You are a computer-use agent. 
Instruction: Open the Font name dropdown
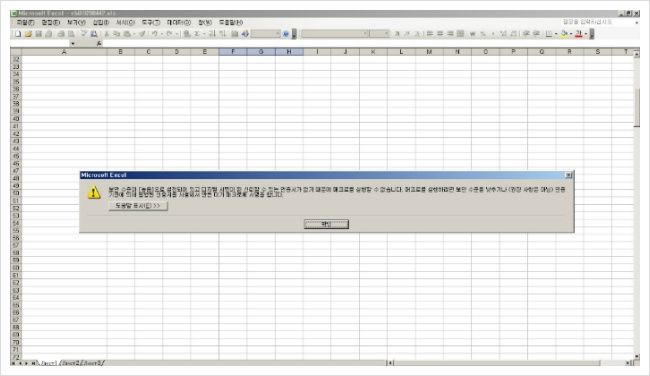pyautogui.click(x=365, y=34)
